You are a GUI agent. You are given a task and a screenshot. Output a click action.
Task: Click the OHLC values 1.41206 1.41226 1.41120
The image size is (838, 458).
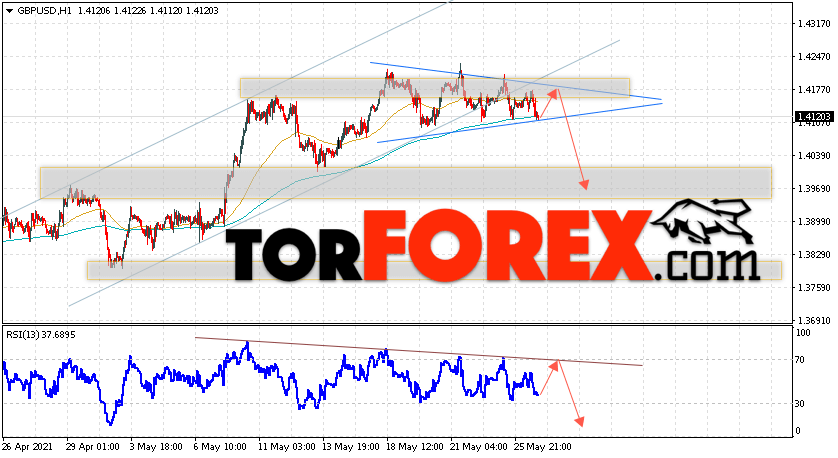point(130,11)
